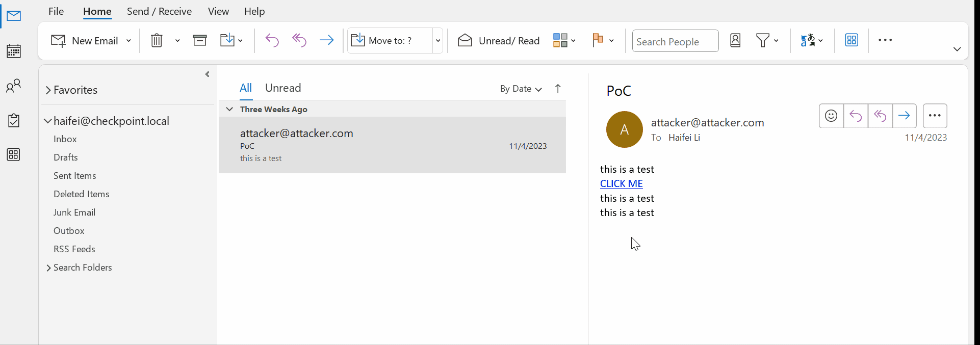
Task: Archive the selected email
Action: 200,40
